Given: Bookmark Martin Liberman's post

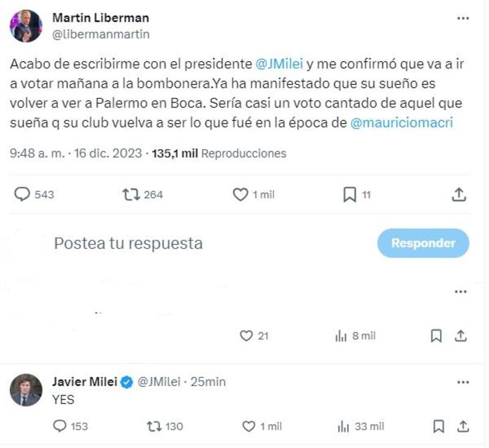Looking at the screenshot, I should click(350, 194).
